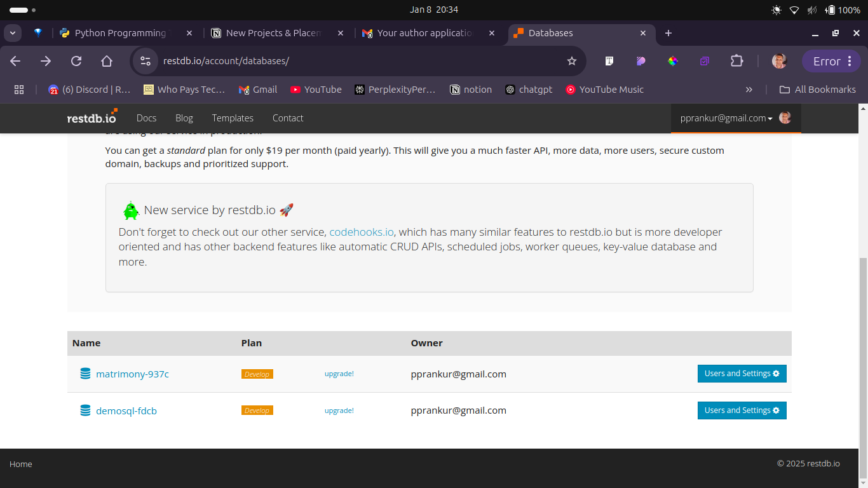This screenshot has width=868, height=488.
Task: Open the white T extension icon
Action: 609,61
